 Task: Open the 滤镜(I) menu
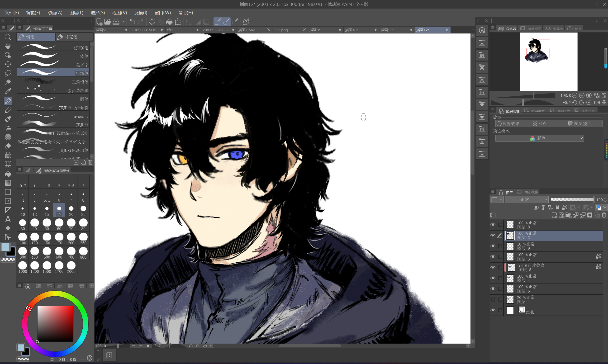(x=141, y=13)
